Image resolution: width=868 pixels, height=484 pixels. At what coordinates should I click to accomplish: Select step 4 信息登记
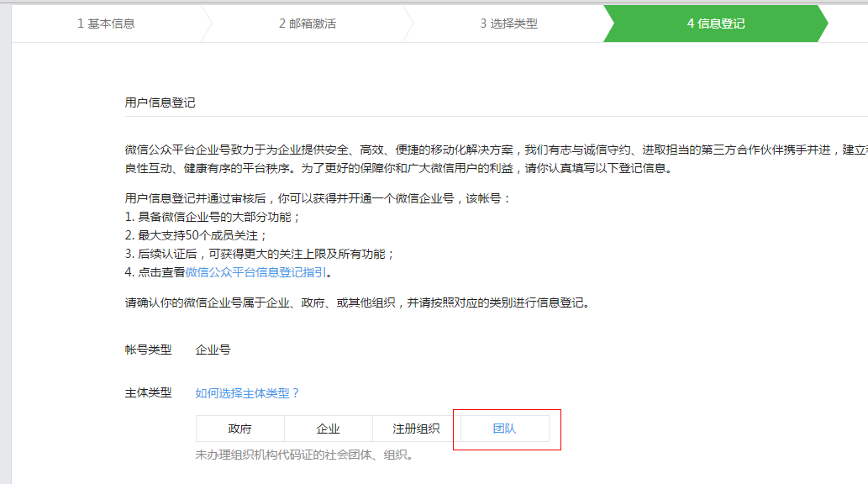click(x=716, y=24)
